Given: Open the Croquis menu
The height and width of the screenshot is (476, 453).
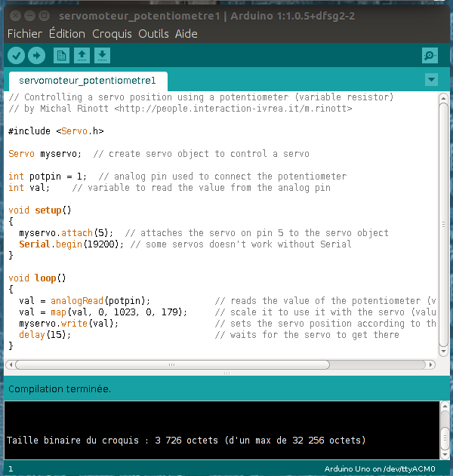Looking at the screenshot, I should (112, 34).
